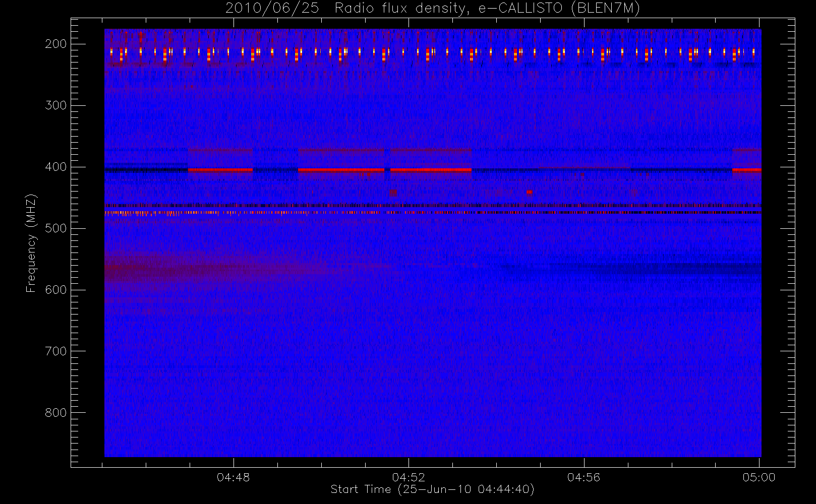Click the 800 frequency tick label
816x504 pixels.
pyautogui.click(x=55, y=413)
